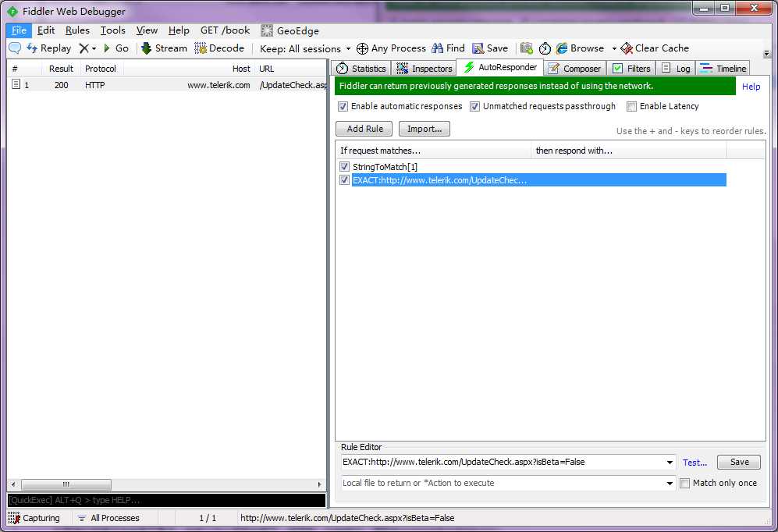The image size is (778, 532).
Task: Switch to the Composer tab
Action: coord(574,69)
